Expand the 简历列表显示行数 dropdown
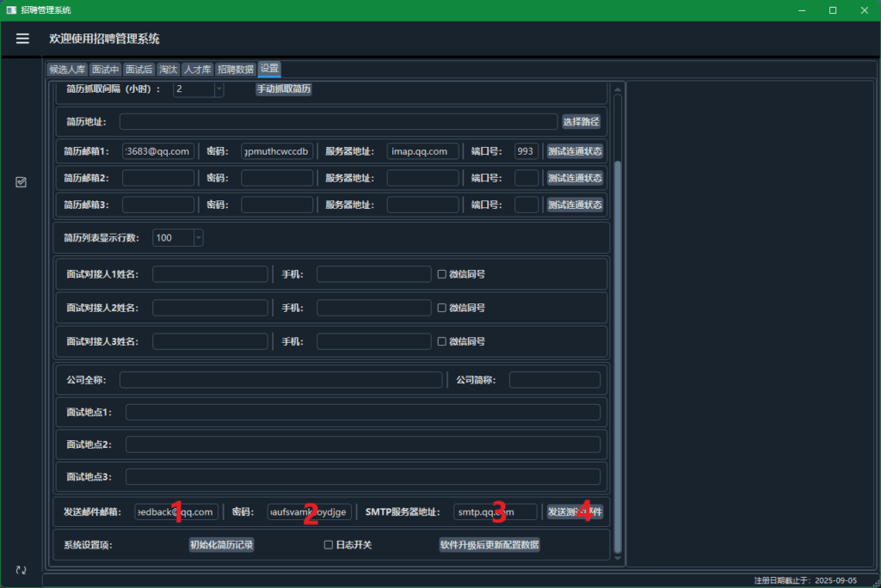 (198, 237)
